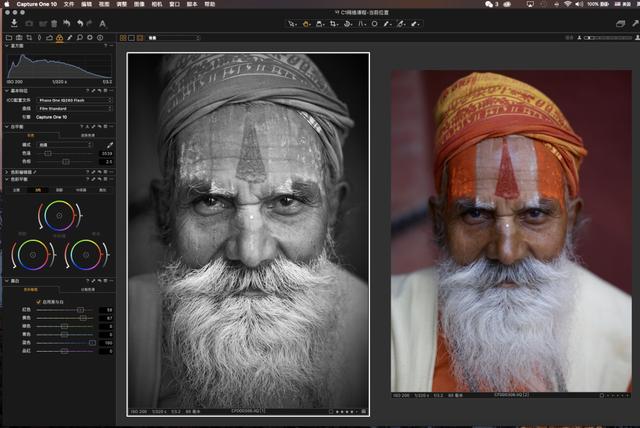Toggle the enable black & white checkbox
This screenshot has width=640, height=428.
point(38,300)
